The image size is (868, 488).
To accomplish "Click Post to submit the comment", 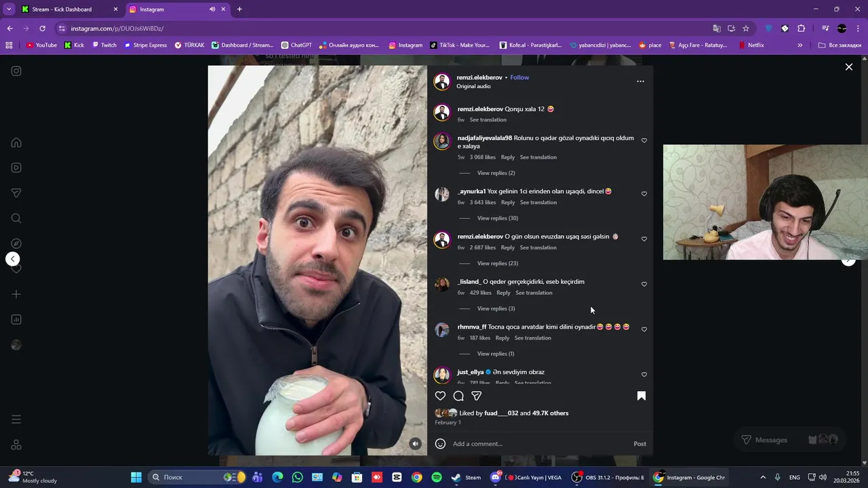I will (x=639, y=444).
